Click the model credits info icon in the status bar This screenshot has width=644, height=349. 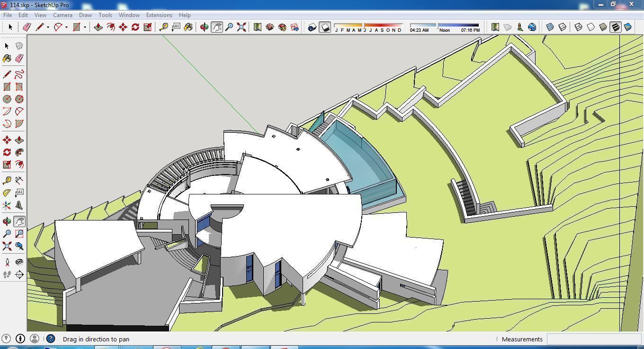click(x=20, y=339)
